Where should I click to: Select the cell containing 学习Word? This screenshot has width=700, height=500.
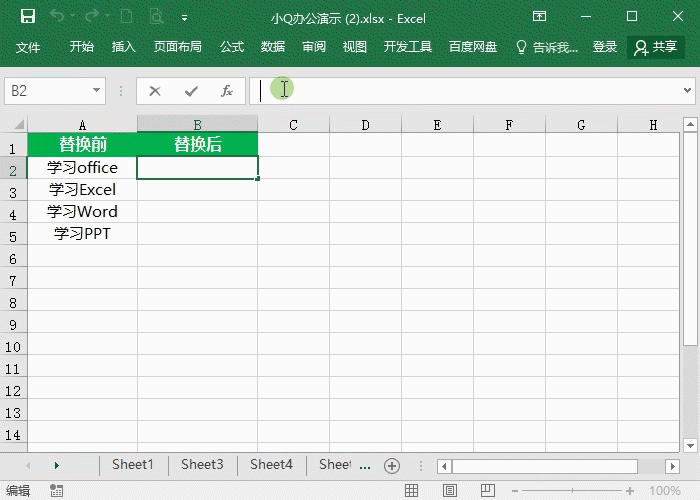coord(83,212)
